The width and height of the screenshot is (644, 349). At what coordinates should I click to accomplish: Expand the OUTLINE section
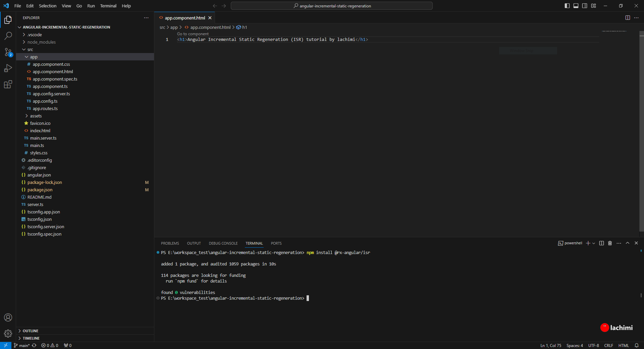[31, 331]
